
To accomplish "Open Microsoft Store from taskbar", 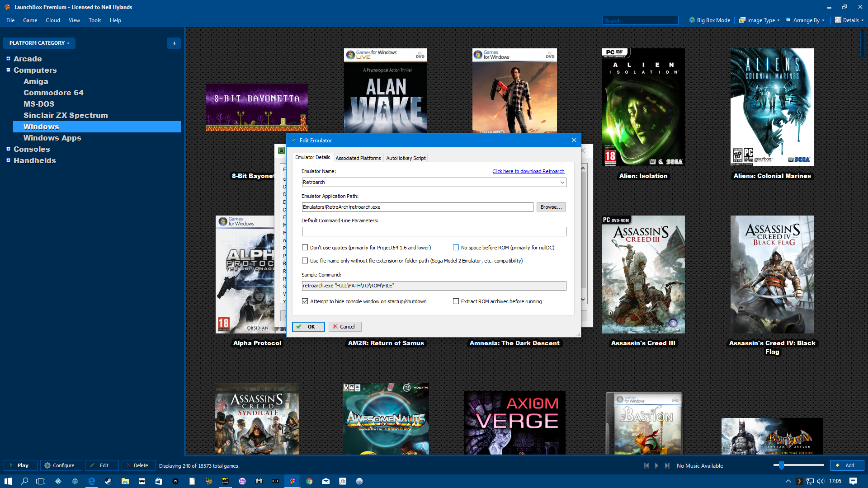I will 159,481.
